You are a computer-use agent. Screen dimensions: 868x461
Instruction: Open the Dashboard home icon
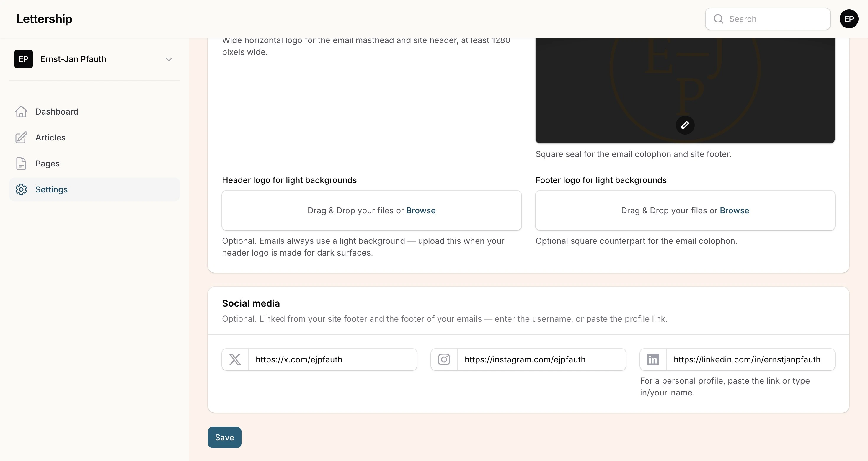point(21,112)
